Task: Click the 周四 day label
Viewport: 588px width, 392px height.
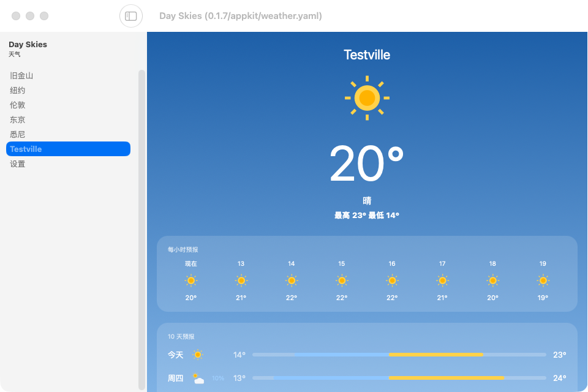Action: coord(175,378)
